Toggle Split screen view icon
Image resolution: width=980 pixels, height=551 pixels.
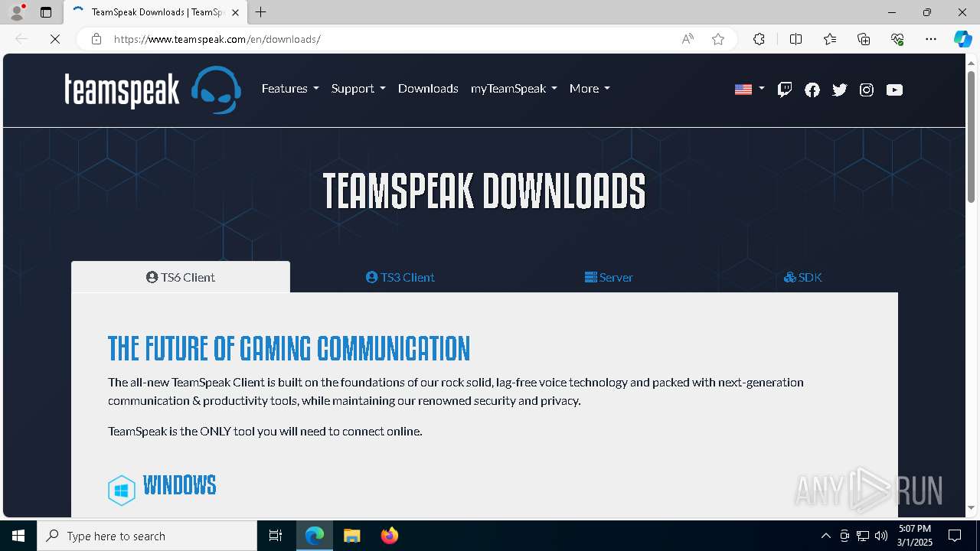click(x=795, y=39)
